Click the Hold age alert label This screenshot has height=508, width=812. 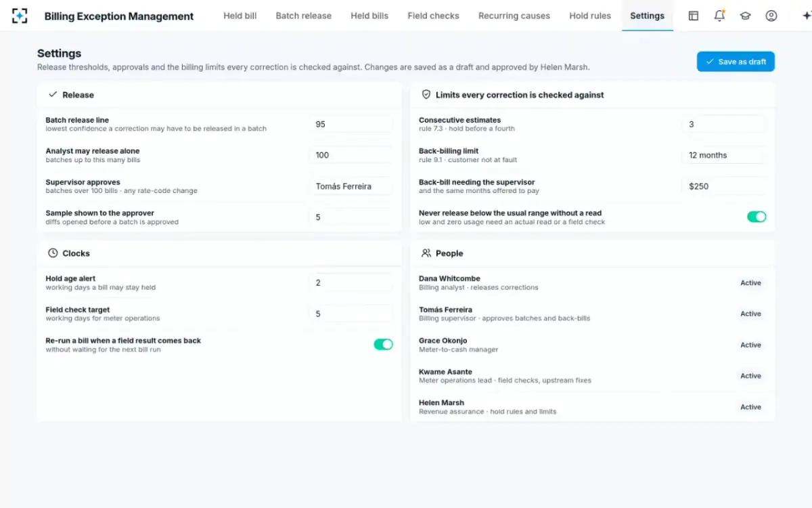70,278
